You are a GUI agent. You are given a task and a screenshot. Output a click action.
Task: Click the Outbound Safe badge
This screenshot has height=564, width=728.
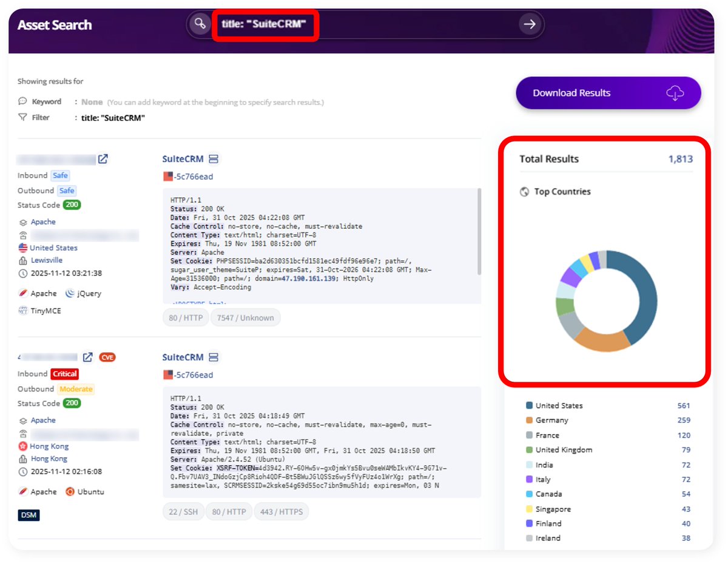click(x=67, y=191)
